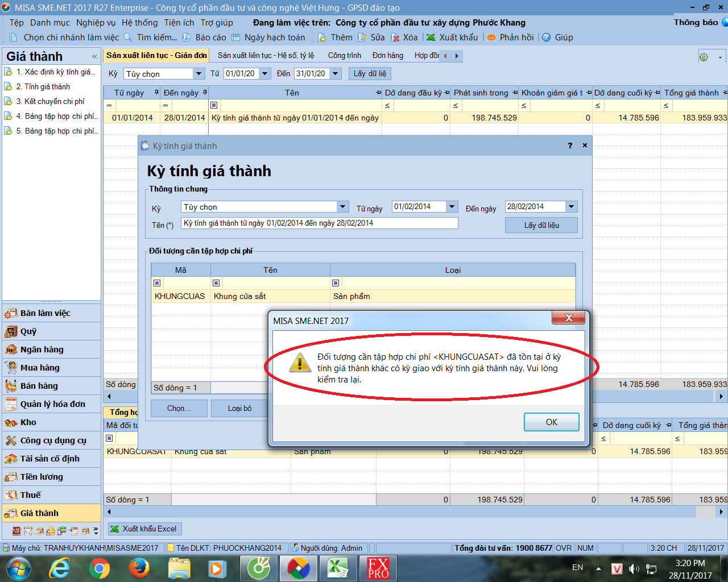The image size is (728, 582).
Task: Click the Thêm toolbar icon
Action: (322, 38)
